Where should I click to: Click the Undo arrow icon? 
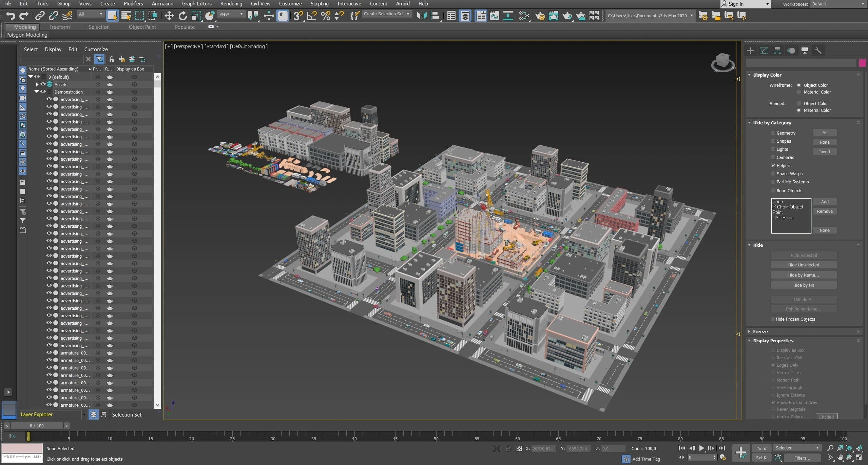coord(11,16)
